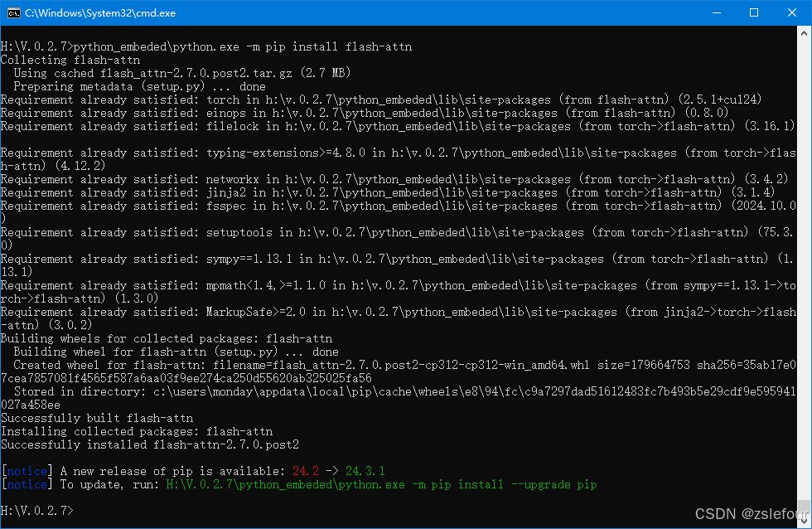Maximize the cmd.exe window
The height and width of the screenshot is (529, 812).
[754, 13]
